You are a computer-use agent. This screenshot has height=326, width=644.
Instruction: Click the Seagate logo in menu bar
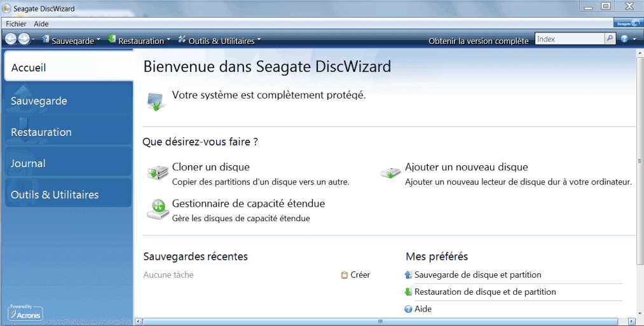pos(627,23)
